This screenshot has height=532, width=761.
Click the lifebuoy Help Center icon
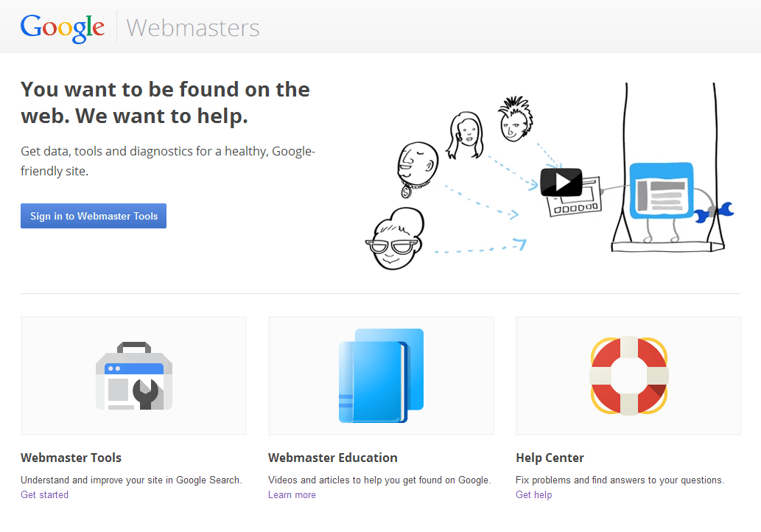(629, 376)
